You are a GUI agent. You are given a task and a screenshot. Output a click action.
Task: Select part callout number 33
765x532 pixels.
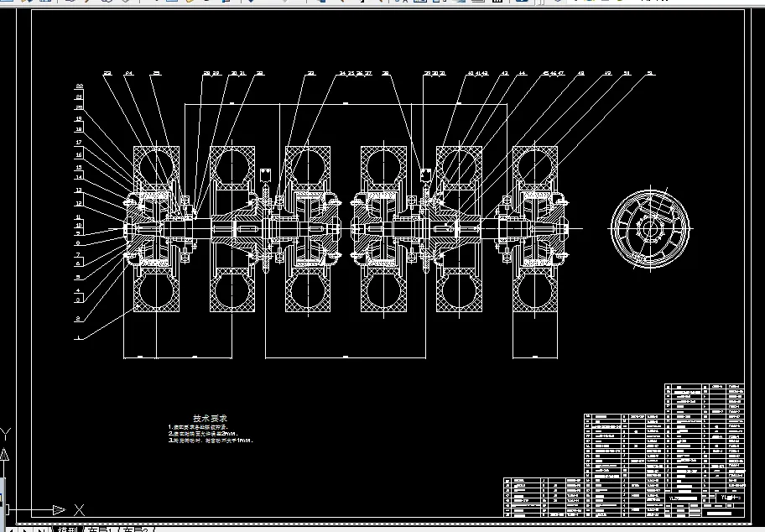point(310,73)
